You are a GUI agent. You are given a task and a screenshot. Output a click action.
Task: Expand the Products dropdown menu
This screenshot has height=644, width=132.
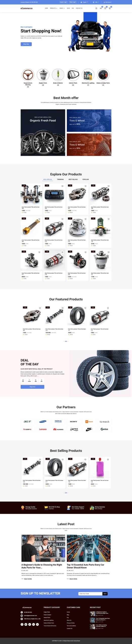pos(54,8)
